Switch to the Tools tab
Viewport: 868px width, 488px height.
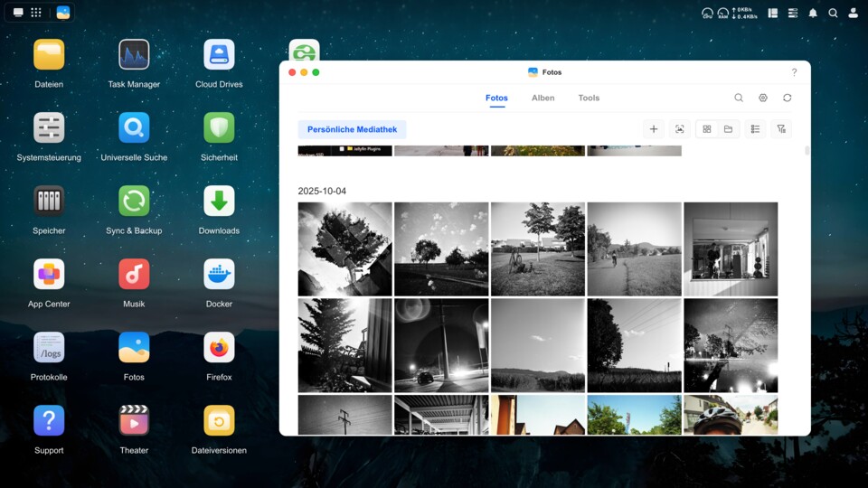tap(589, 98)
